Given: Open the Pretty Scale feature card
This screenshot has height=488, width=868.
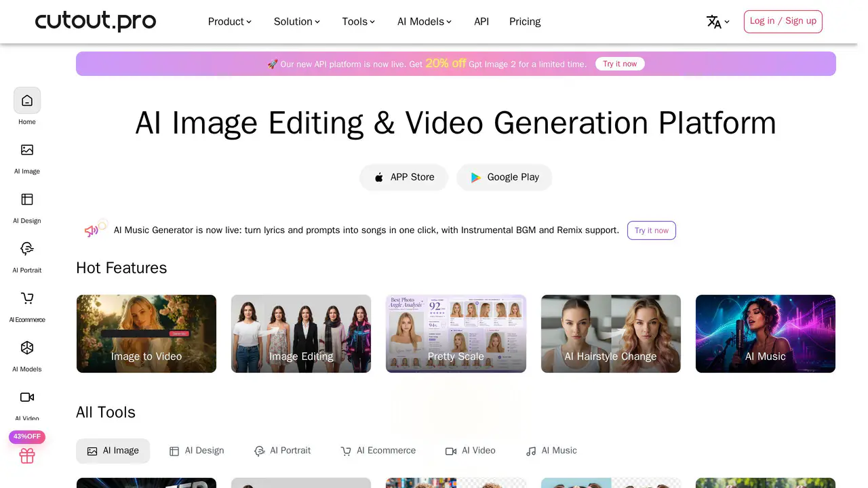Looking at the screenshot, I should [456, 333].
